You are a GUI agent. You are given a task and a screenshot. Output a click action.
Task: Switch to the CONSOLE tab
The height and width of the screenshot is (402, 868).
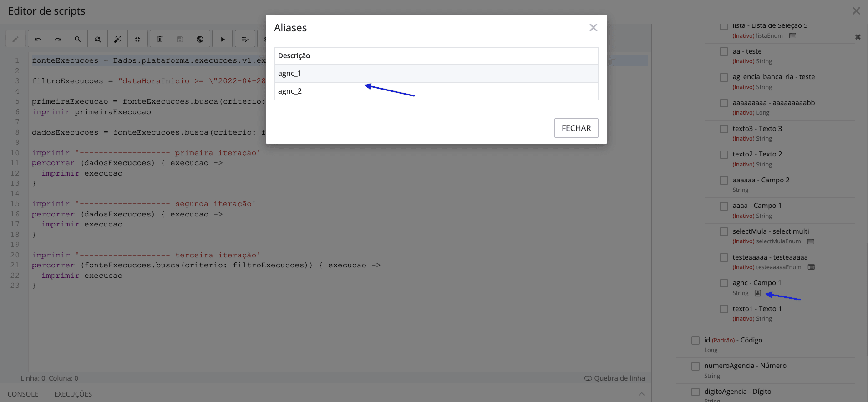[x=23, y=394]
